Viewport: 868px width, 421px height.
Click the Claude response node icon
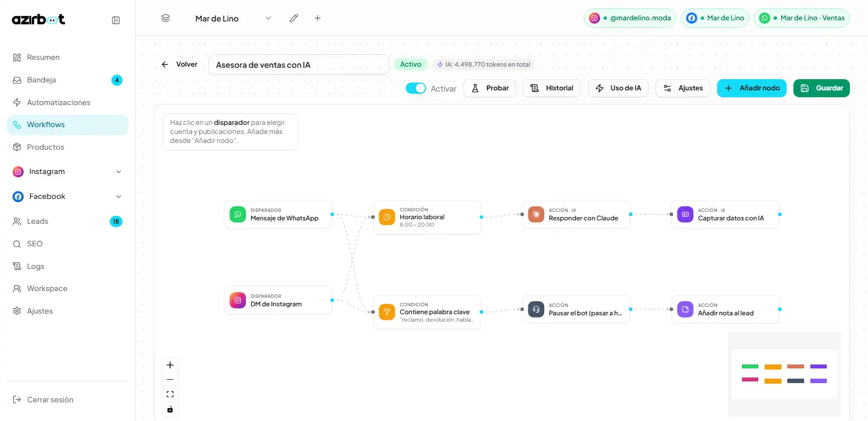pos(536,215)
